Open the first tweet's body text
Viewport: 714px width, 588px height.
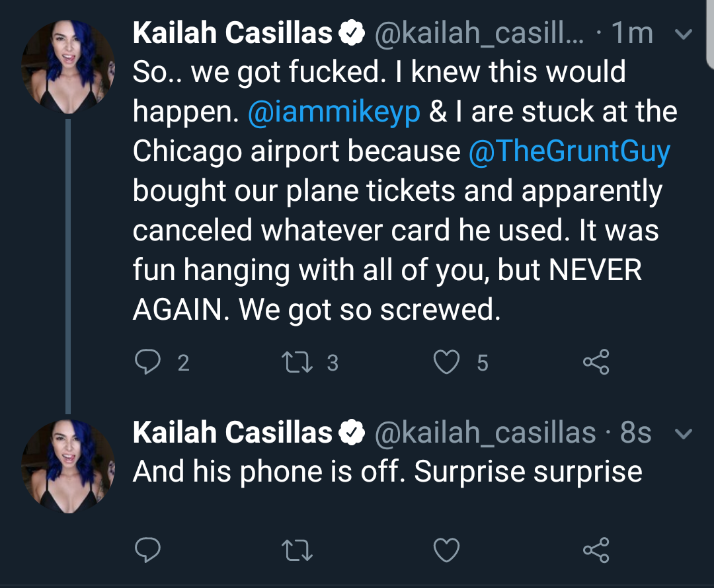(405, 191)
